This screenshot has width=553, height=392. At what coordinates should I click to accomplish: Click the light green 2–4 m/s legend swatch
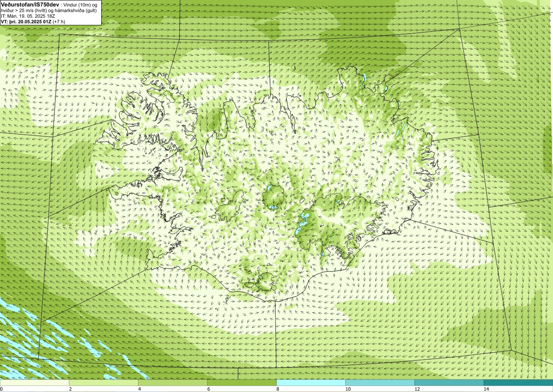104,383
